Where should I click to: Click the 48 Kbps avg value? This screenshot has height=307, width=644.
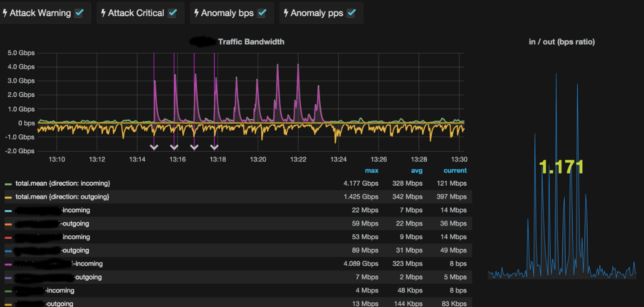[x=410, y=290]
